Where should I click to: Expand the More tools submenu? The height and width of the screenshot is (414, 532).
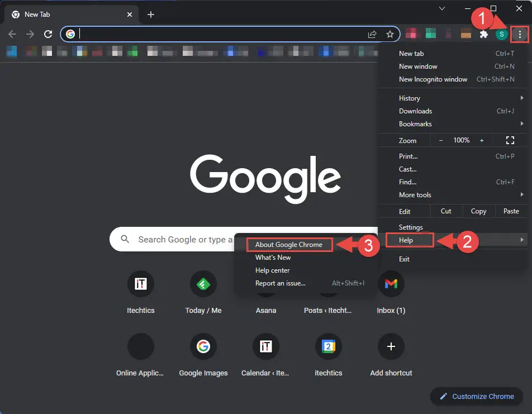453,195
